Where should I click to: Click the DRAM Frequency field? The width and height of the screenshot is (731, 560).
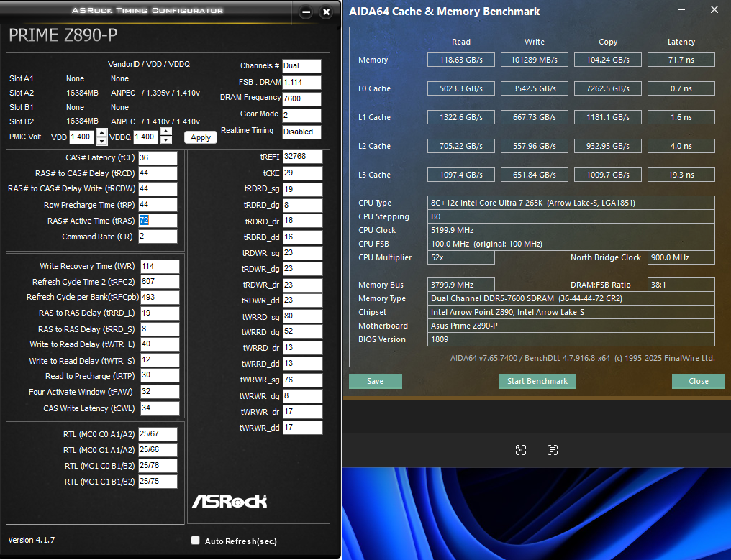coord(301,98)
